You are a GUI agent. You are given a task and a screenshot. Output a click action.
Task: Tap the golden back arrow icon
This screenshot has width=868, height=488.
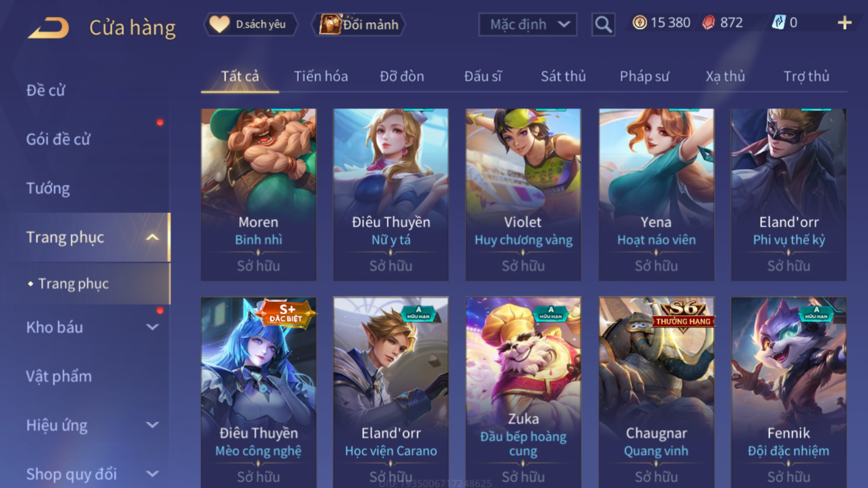[48, 28]
